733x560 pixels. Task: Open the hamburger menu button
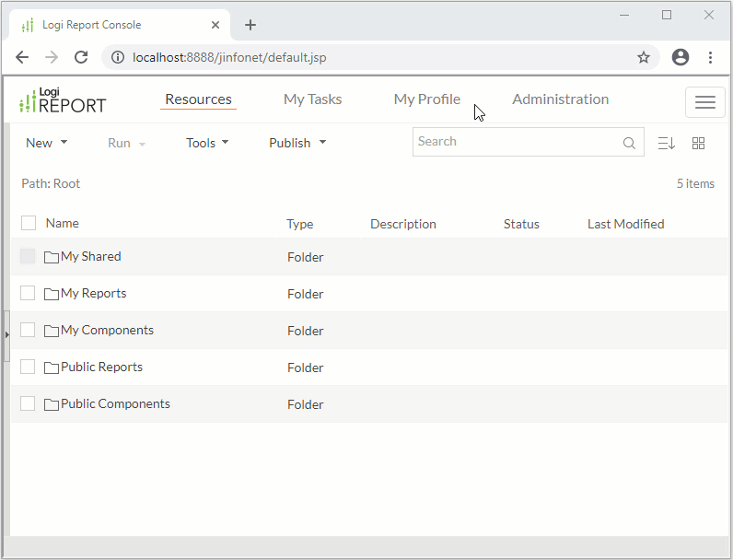click(704, 102)
